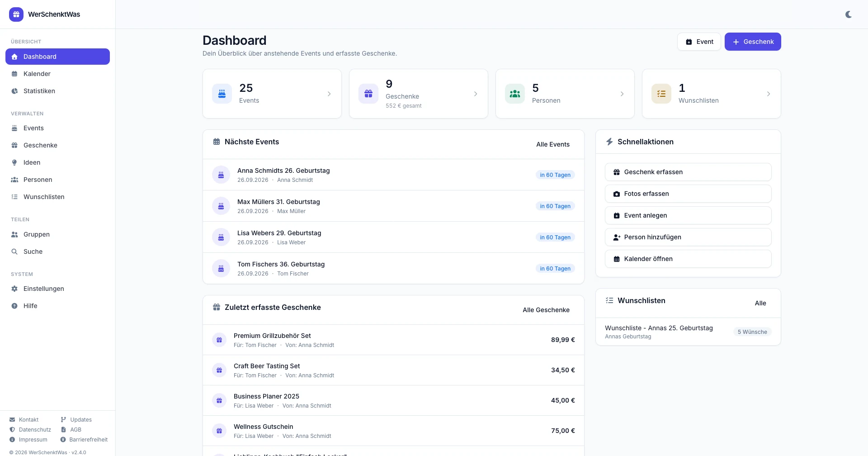Click the gift icon beside Zuletzt erfasste Geschenke
Image resolution: width=868 pixels, height=456 pixels.
(217, 307)
